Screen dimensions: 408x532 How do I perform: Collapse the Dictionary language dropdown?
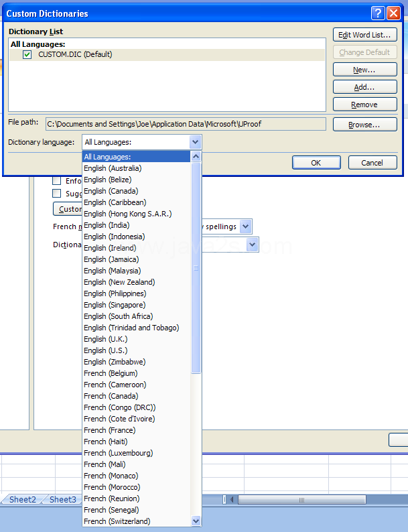(x=196, y=142)
